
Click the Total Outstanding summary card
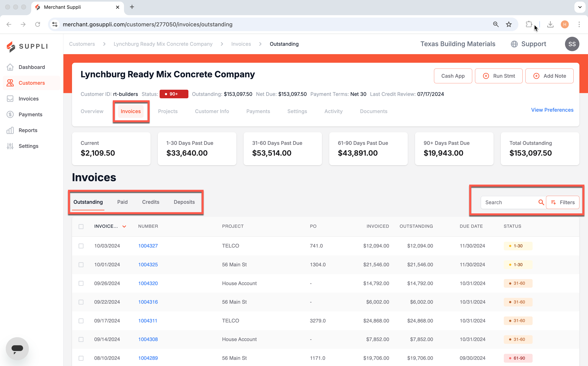(540, 149)
